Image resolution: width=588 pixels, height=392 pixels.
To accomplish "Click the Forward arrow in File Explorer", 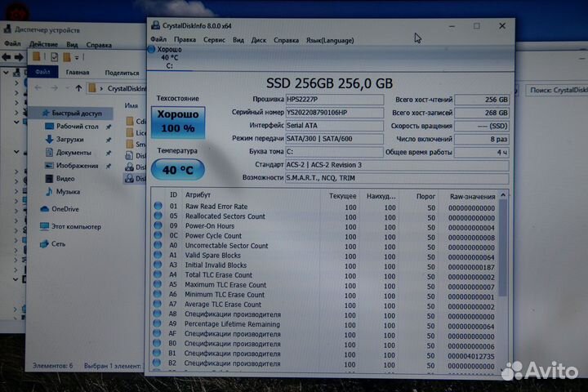I will coord(55,87).
